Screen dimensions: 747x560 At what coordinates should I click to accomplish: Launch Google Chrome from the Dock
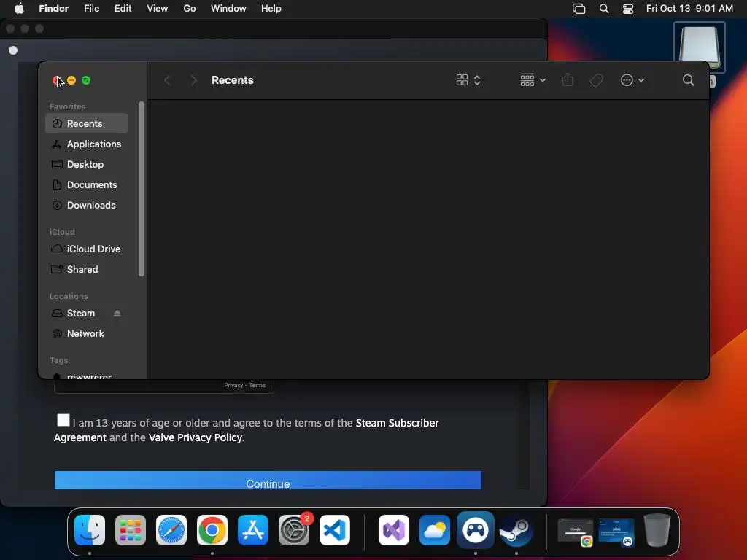click(212, 530)
